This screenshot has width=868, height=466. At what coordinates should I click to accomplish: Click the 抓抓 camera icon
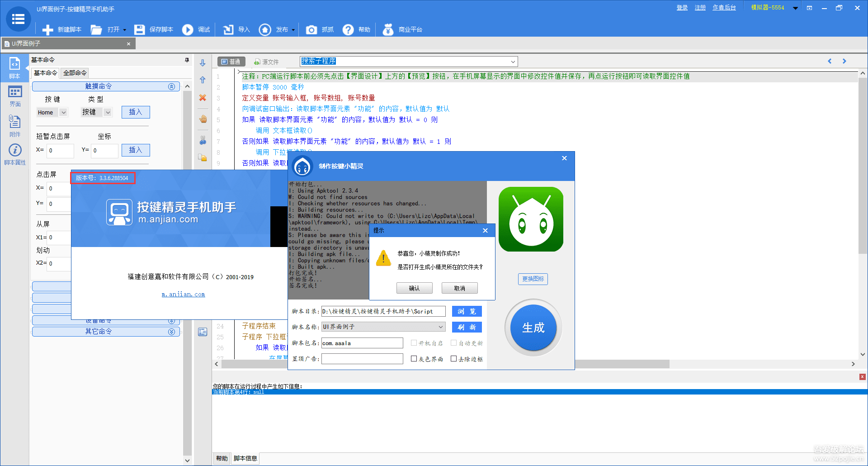pyautogui.click(x=311, y=30)
